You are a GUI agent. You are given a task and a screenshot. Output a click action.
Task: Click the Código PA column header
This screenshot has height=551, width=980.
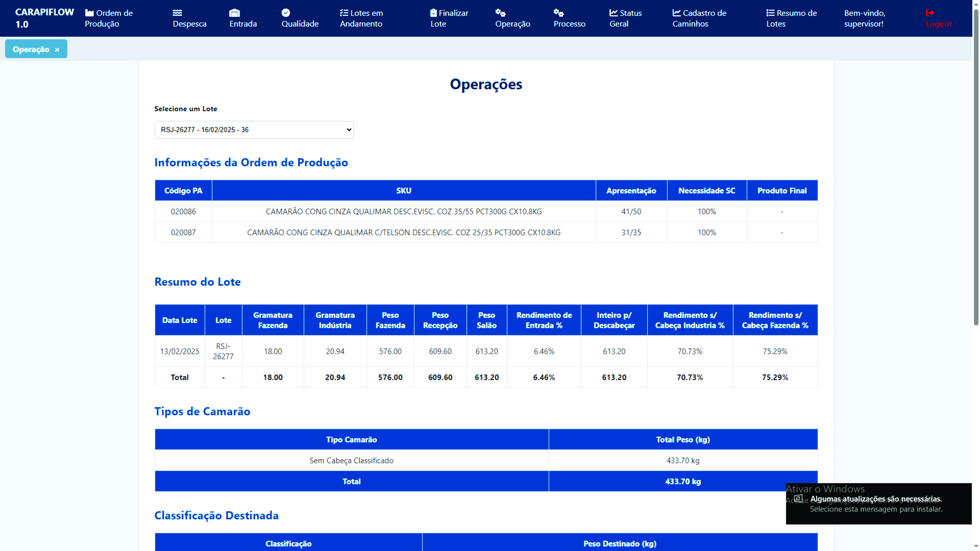point(183,191)
